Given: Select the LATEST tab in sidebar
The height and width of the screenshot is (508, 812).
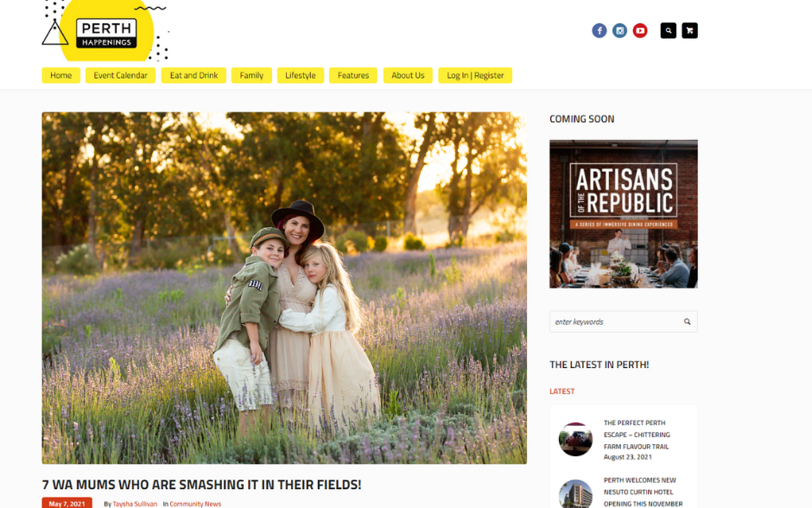Looking at the screenshot, I should tap(561, 391).
